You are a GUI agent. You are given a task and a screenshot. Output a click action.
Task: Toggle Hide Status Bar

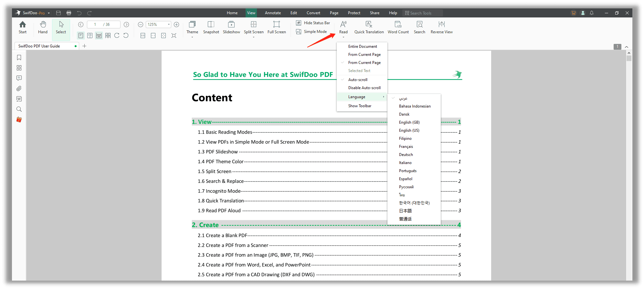coord(313,23)
